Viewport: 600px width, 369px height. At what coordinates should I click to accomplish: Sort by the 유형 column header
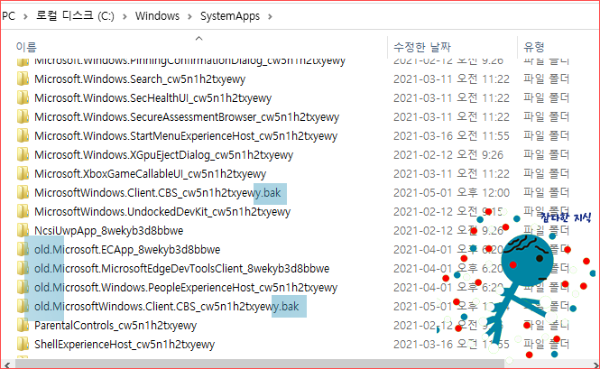point(534,47)
